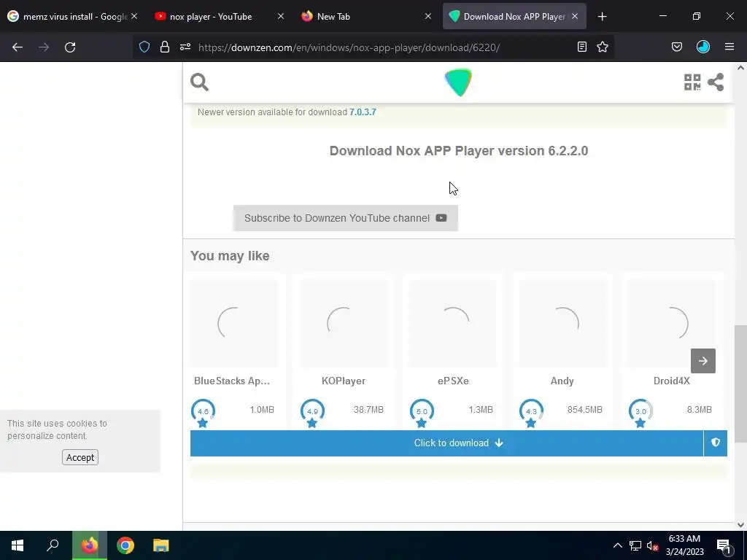
Task: Click the Firefox account avatar icon
Action: click(x=703, y=47)
